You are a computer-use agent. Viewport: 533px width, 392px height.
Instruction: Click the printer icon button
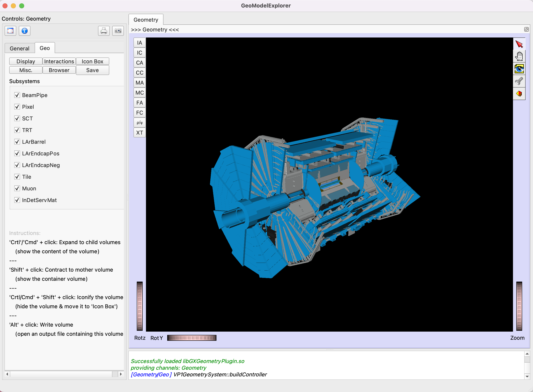[x=104, y=31]
